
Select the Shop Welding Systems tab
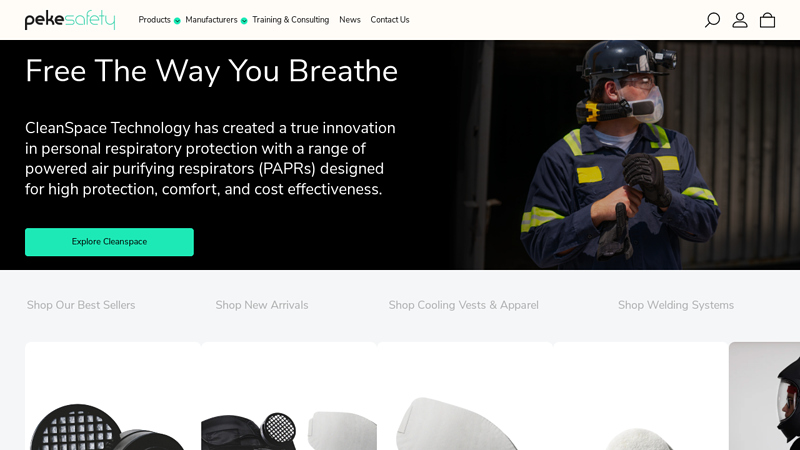676,305
